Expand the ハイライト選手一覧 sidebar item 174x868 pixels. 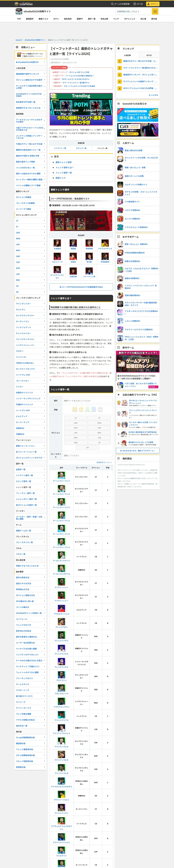tap(30, 475)
